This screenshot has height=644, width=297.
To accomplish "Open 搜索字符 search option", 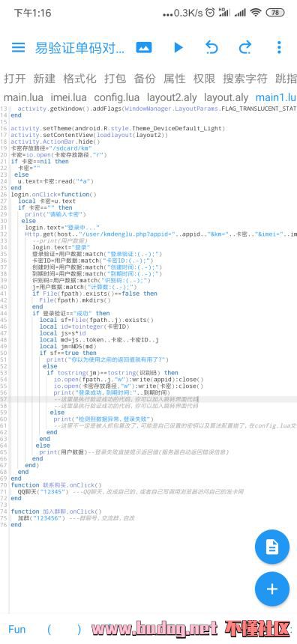I will pos(245,79).
